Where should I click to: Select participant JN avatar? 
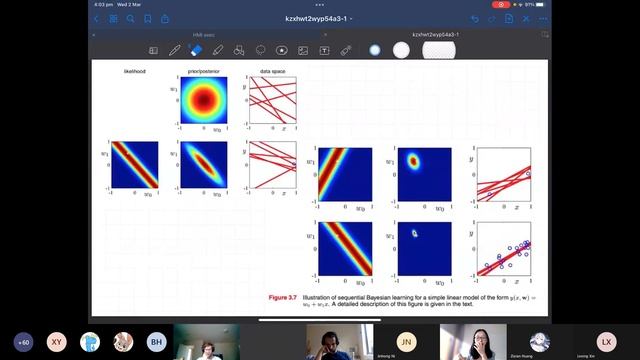[406, 342]
